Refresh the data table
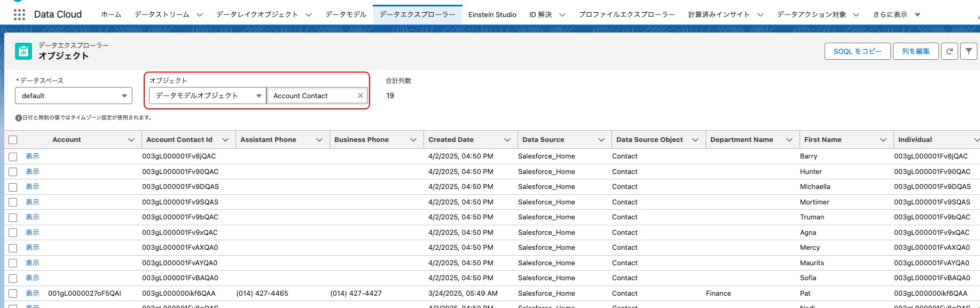Image resolution: width=980 pixels, height=308 pixels. pyautogui.click(x=949, y=51)
